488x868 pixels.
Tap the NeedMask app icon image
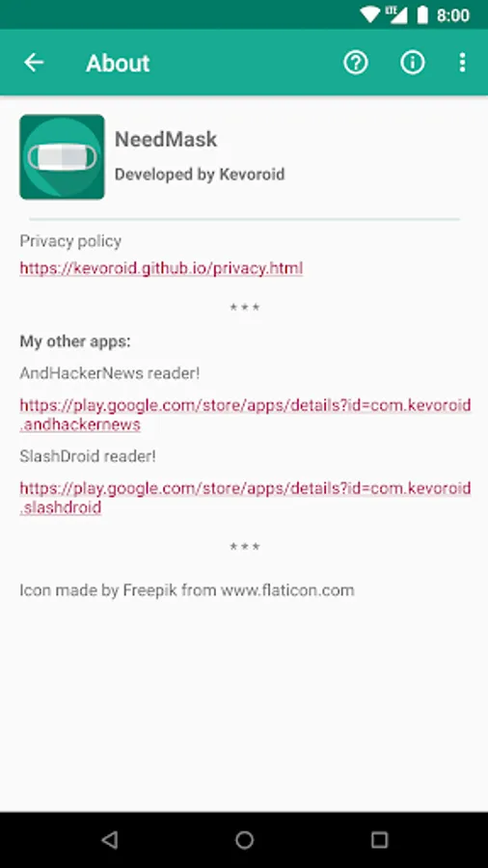tap(62, 156)
